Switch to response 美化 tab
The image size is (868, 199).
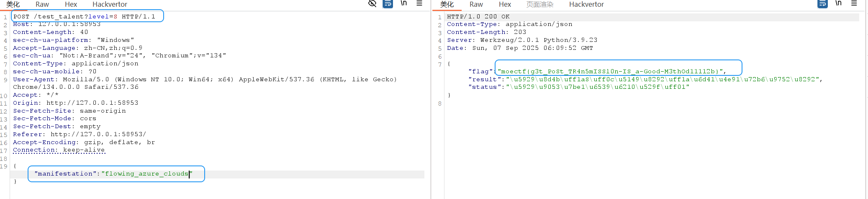click(447, 4)
